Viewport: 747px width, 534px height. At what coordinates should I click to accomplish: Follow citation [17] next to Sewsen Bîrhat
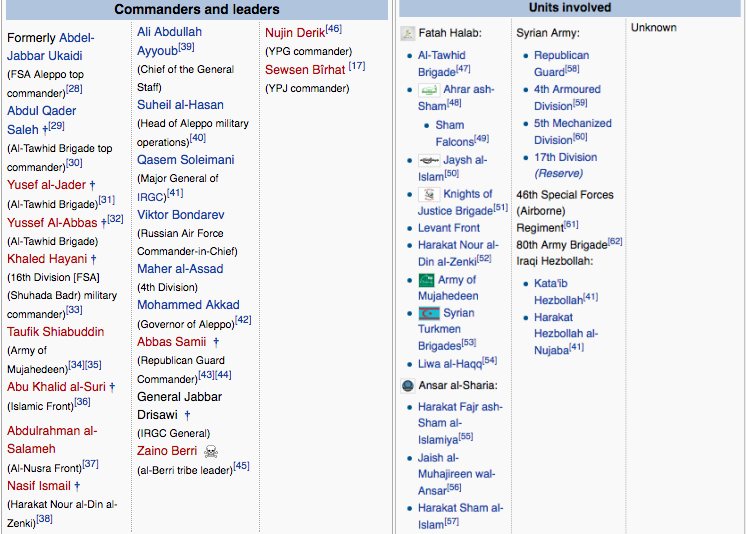[x=357, y=66]
